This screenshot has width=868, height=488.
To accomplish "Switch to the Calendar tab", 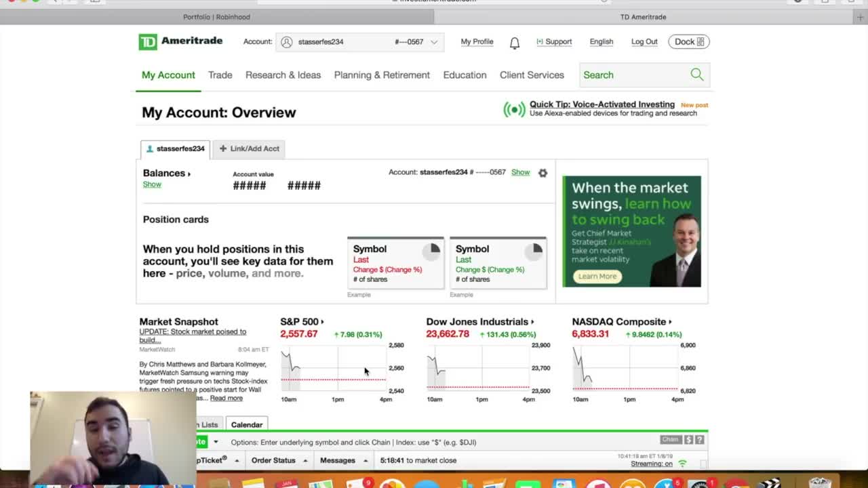I will coord(247,424).
